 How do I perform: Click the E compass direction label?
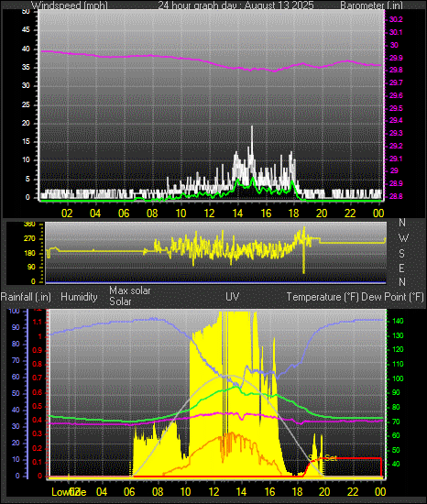pos(401,268)
